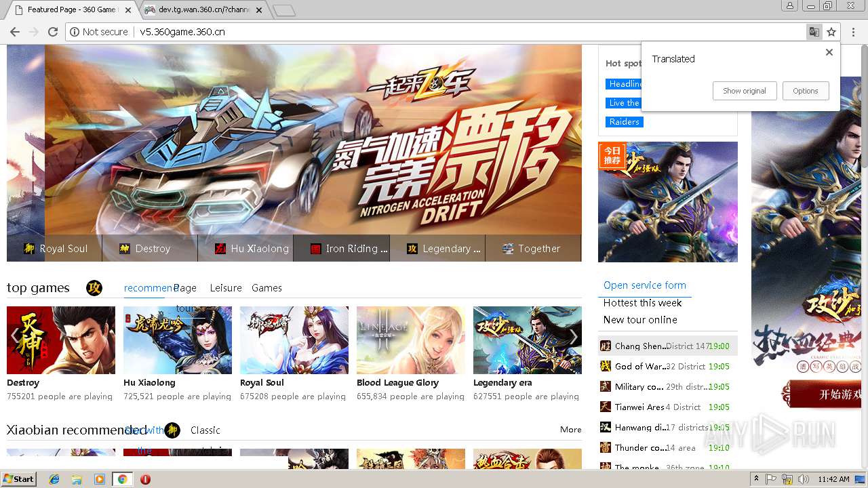View site info via Not secure icon
The image size is (868, 488).
click(x=99, y=32)
